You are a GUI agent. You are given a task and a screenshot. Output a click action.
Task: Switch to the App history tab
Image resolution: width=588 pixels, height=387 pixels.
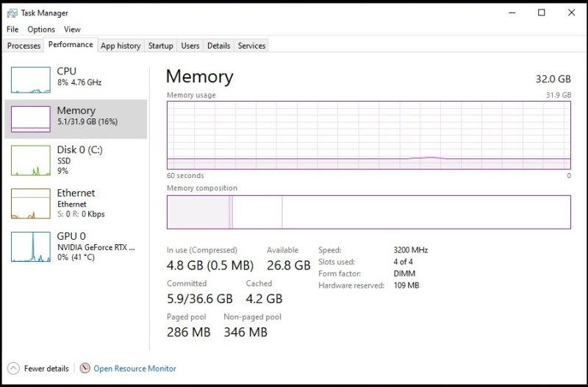pyautogui.click(x=121, y=46)
